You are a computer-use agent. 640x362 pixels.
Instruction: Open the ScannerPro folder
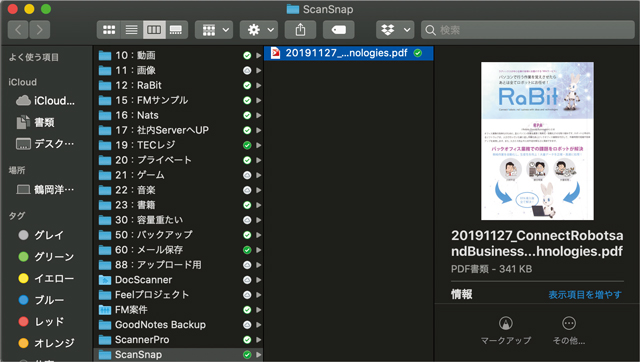[178, 340]
